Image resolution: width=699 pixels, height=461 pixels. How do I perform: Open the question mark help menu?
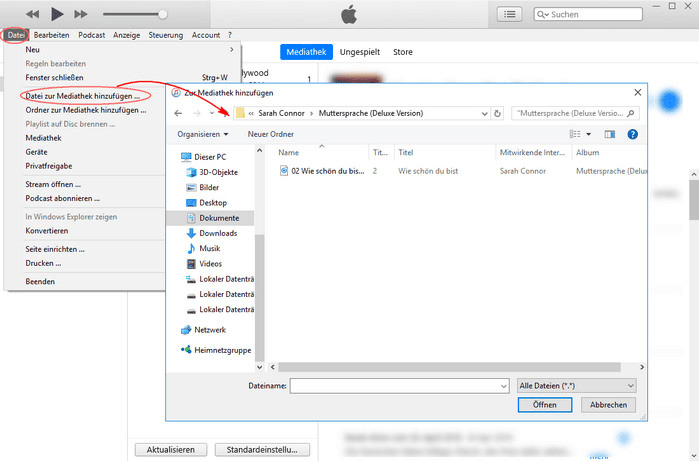[x=230, y=35]
